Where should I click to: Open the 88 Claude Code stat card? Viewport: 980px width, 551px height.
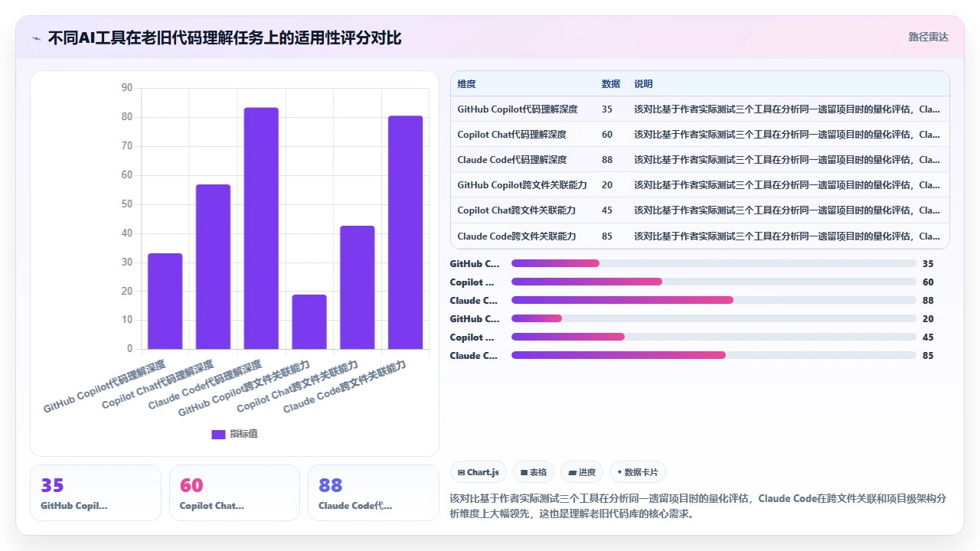coord(374,493)
